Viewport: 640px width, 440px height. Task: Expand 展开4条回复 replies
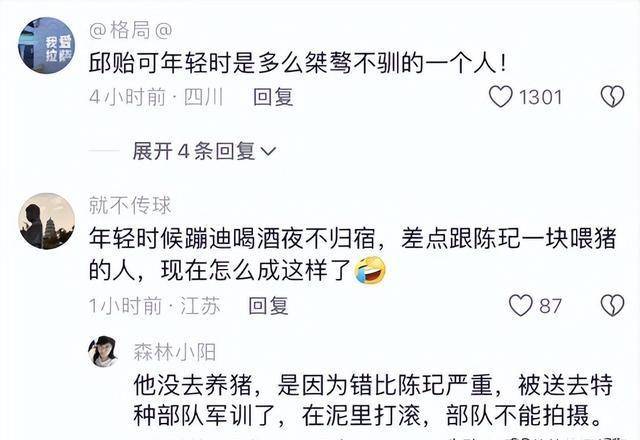(204, 151)
